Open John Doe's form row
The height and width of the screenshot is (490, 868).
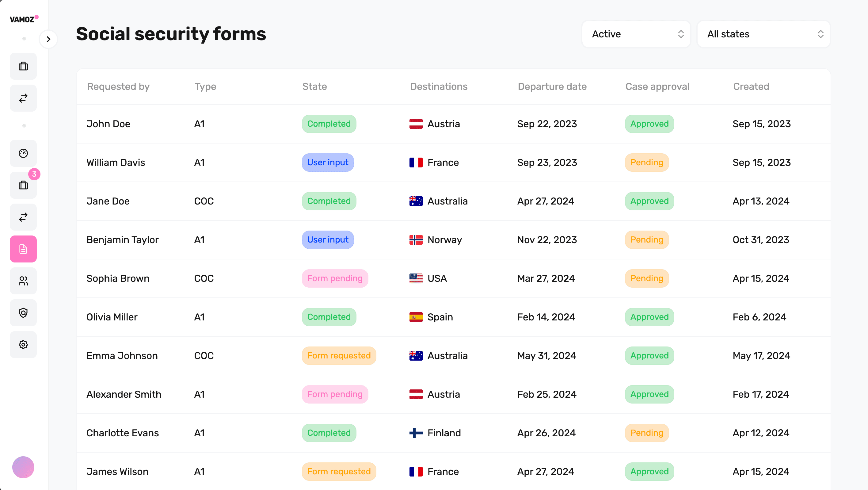tap(108, 124)
